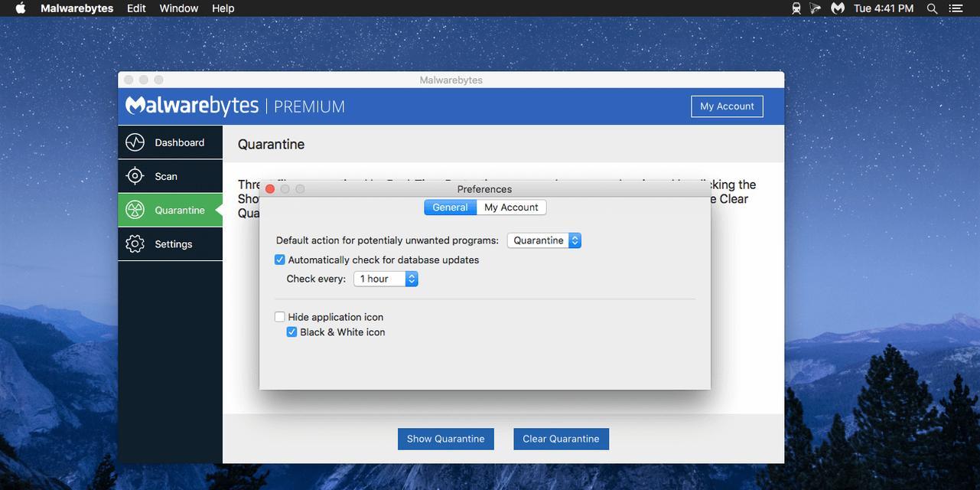Screen dimensions: 980x490
Task: Click the Scan crosshair icon in sidebar
Action: point(135,176)
